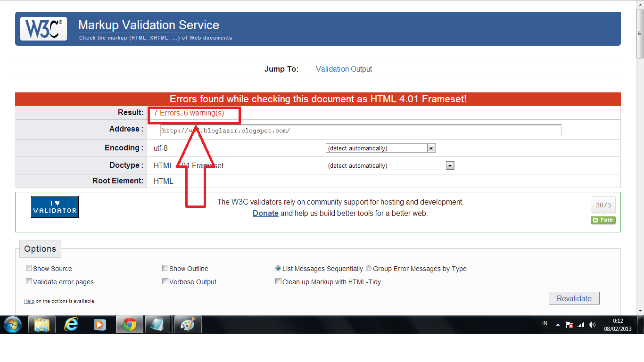Click the page scrollbar up arrow
644x362 pixels.
coord(640,4)
